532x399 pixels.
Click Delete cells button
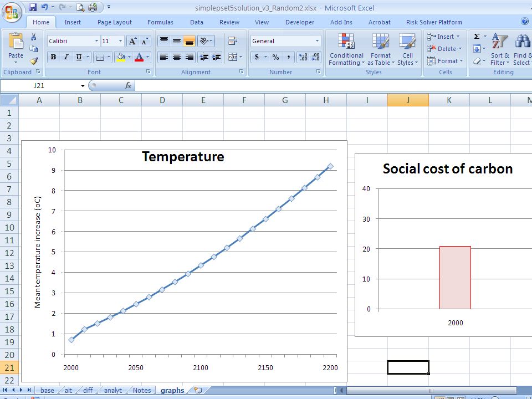coord(444,49)
